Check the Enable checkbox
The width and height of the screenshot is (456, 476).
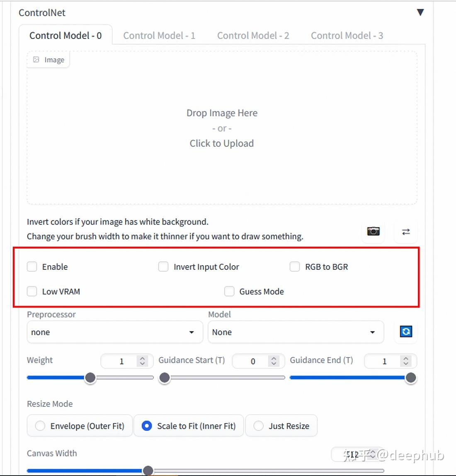32,266
